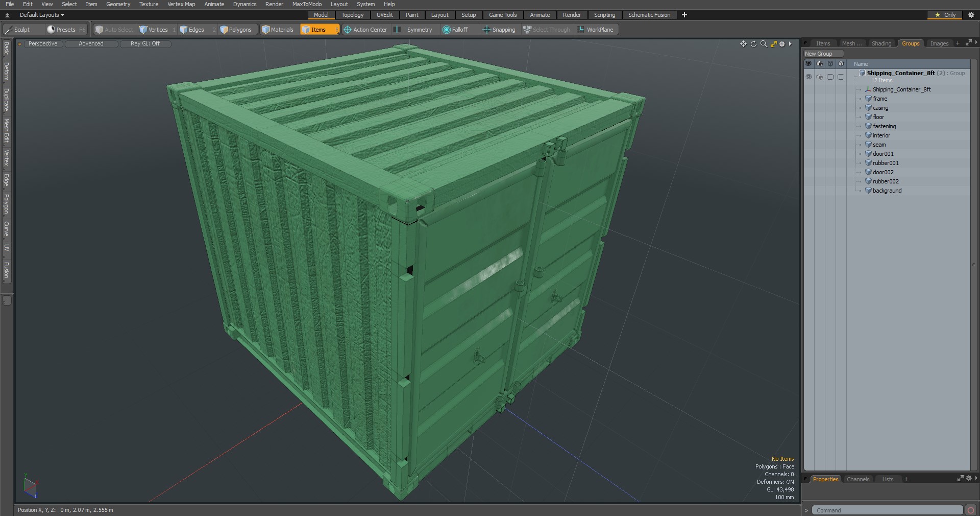Click the yellow maximize viewport arrows icon
Viewport: 980px width, 516px height.
pyautogui.click(x=773, y=44)
